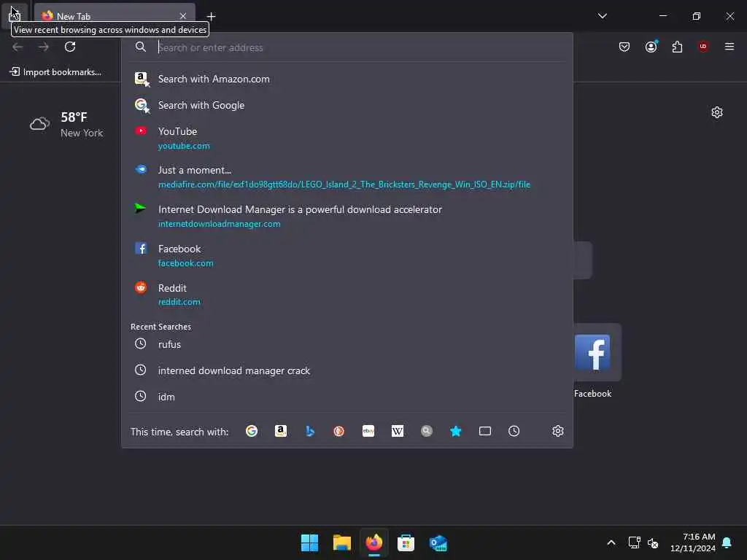
Task: Open a new tab with plus button
Action: [x=211, y=16]
